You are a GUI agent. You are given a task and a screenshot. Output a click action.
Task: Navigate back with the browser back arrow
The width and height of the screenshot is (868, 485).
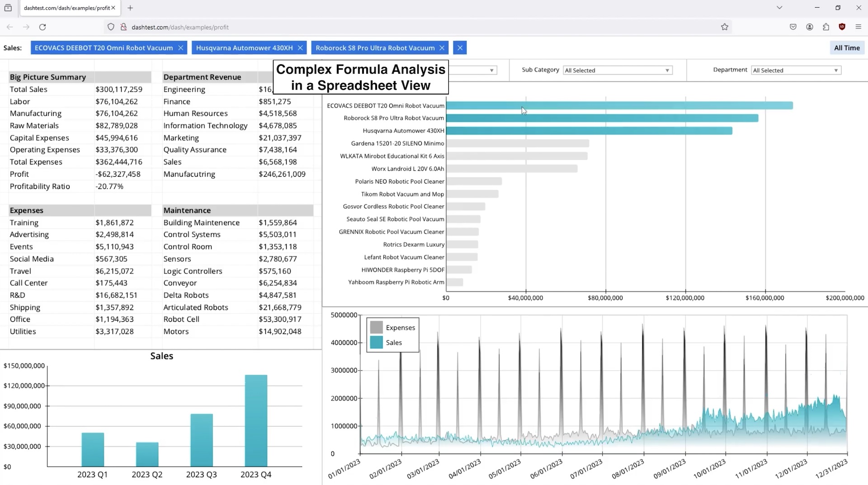point(10,27)
